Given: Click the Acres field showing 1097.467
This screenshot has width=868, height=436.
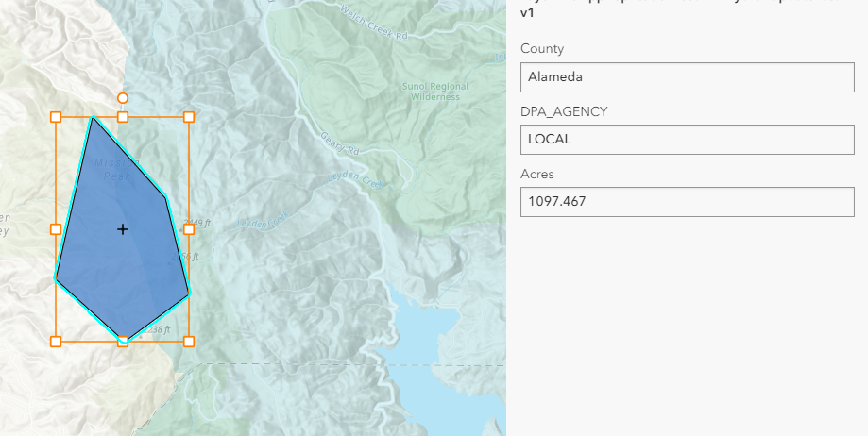Looking at the screenshot, I should click(x=687, y=202).
